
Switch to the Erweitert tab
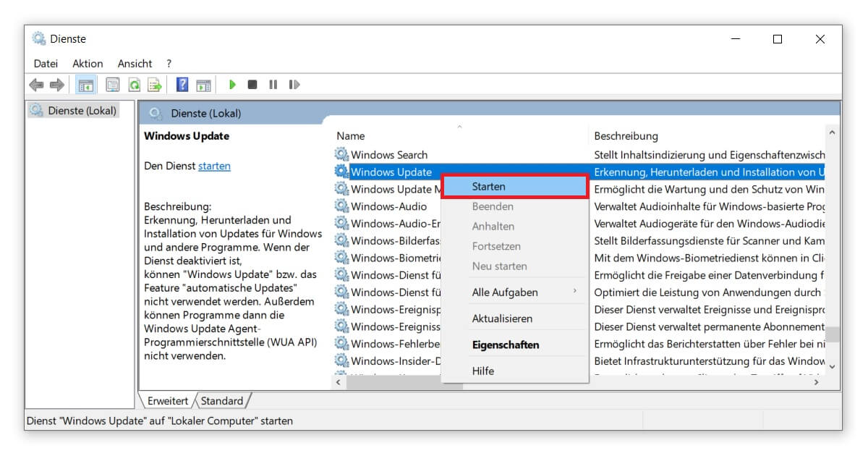coord(168,401)
